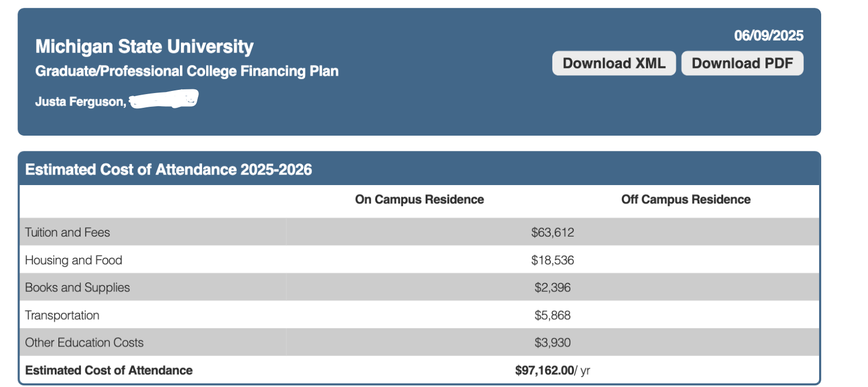Click the On Campus Residence column header
Screen dimensions: 868x387
pos(419,200)
